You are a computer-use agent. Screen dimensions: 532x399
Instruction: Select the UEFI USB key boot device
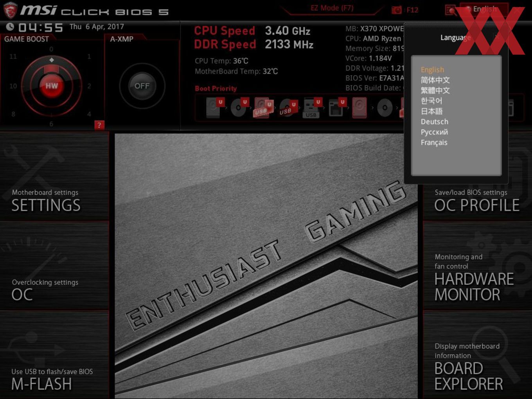point(312,108)
